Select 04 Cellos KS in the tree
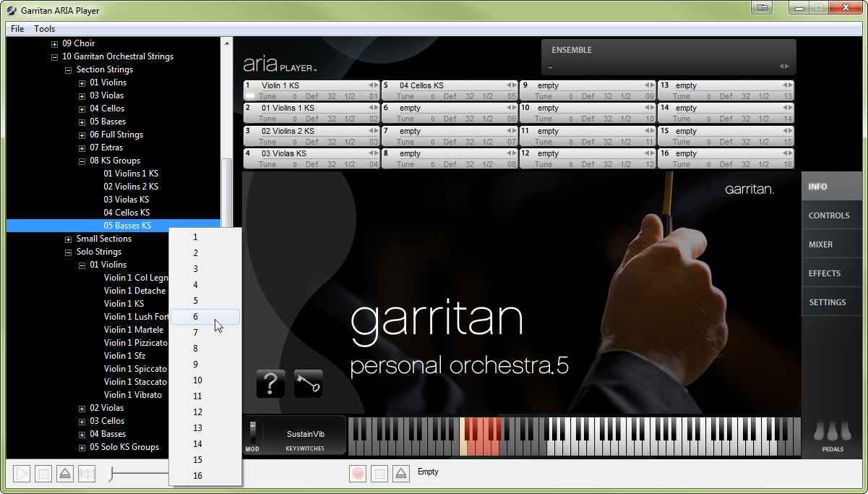The width and height of the screenshot is (868, 494). click(126, 213)
